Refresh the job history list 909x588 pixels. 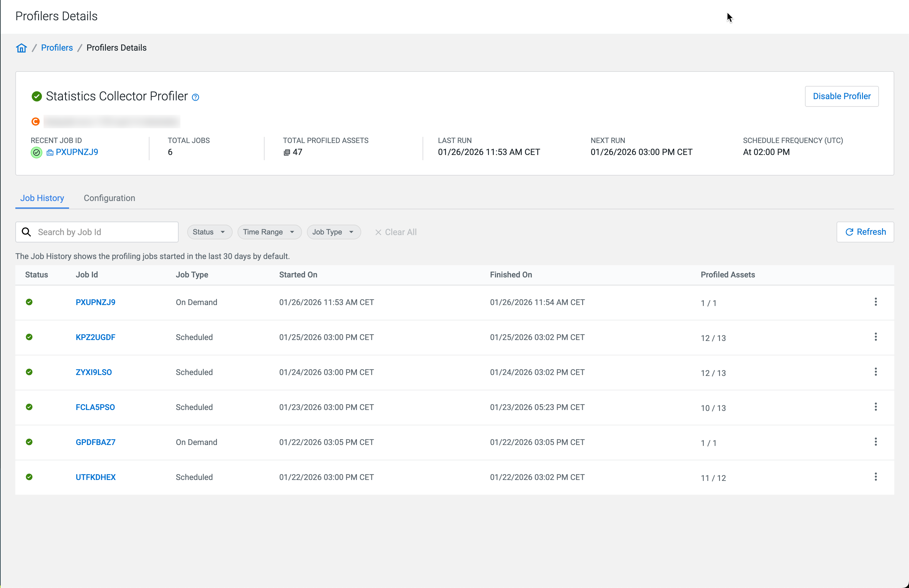(x=865, y=232)
